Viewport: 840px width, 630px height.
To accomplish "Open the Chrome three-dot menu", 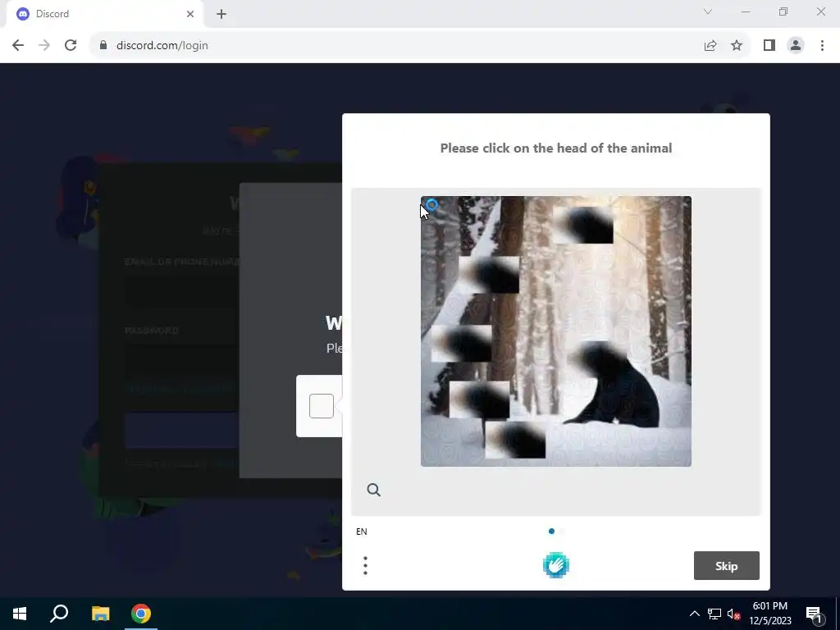I will [822, 46].
